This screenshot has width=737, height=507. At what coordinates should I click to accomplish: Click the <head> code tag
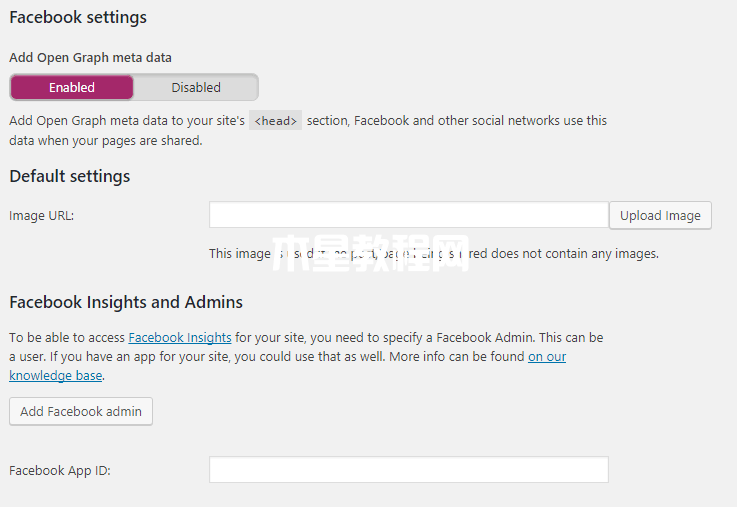point(275,121)
